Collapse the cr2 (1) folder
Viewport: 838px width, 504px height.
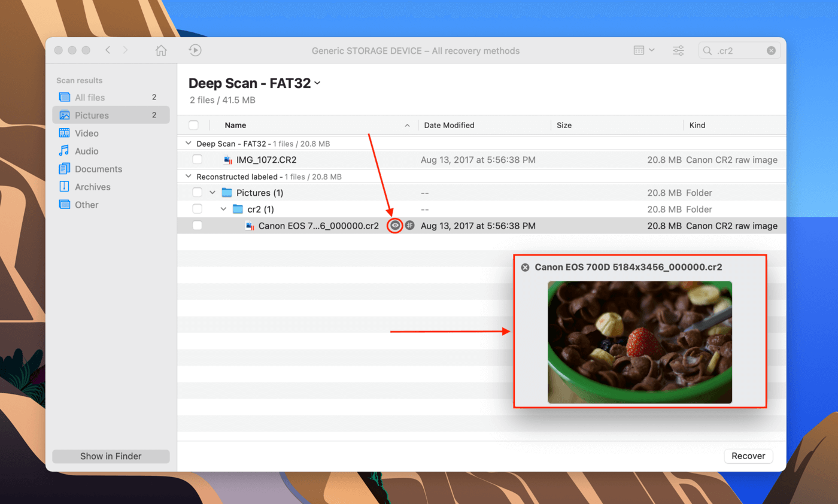tap(223, 209)
